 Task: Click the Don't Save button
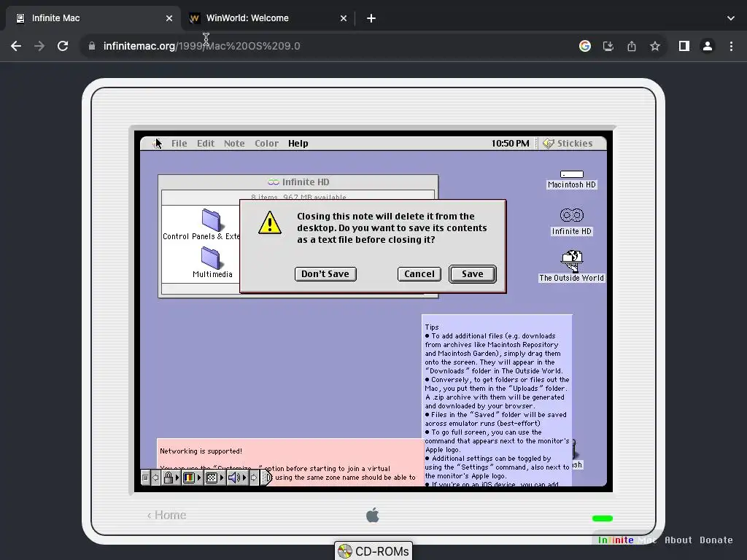(x=325, y=274)
